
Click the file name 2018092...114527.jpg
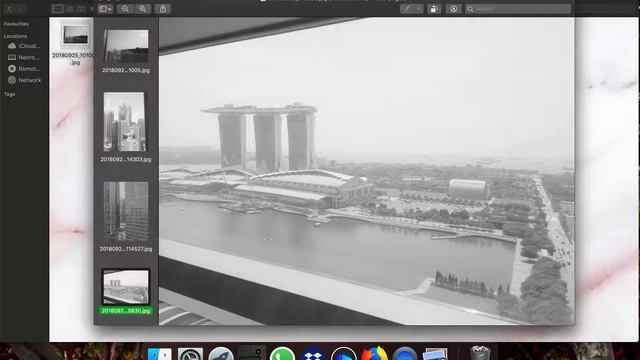pos(126,249)
